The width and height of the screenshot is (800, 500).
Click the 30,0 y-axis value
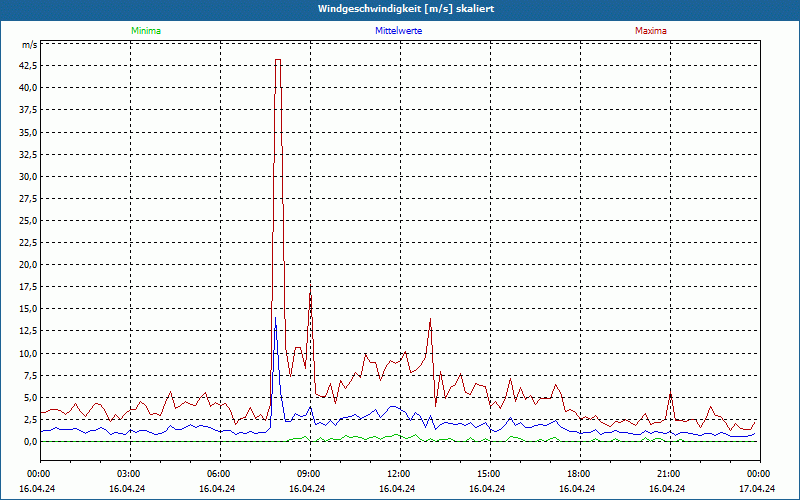28,177
